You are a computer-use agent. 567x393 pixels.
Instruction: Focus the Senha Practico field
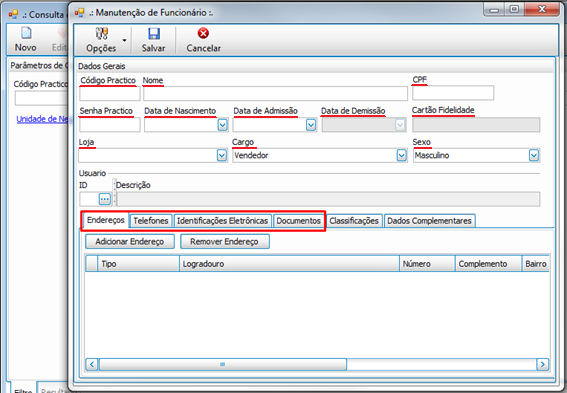(110, 125)
